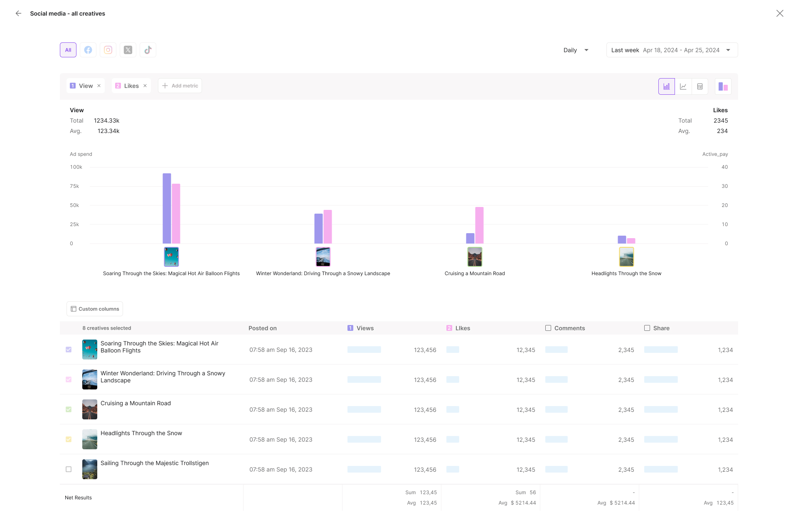Enable the Comments column checkbox
This screenshot has height=532, width=798.
(548, 328)
